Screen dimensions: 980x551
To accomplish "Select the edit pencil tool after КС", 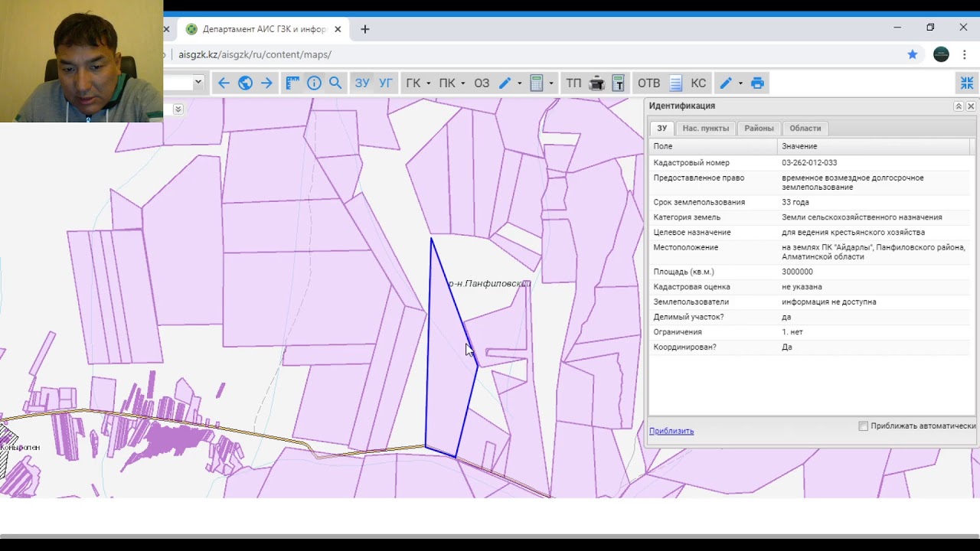I will click(726, 83).
